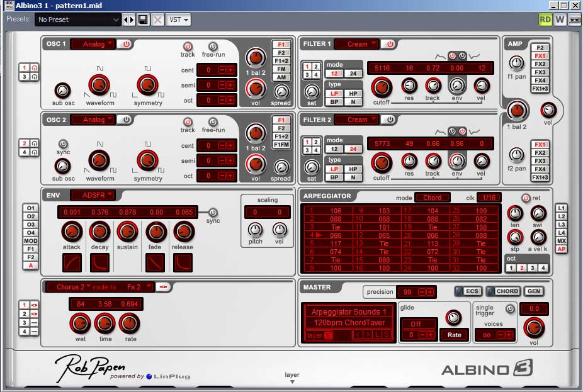583x392 pixels.
Task: Click the Filter 2 power button
Action: click(x=390, y=120)
